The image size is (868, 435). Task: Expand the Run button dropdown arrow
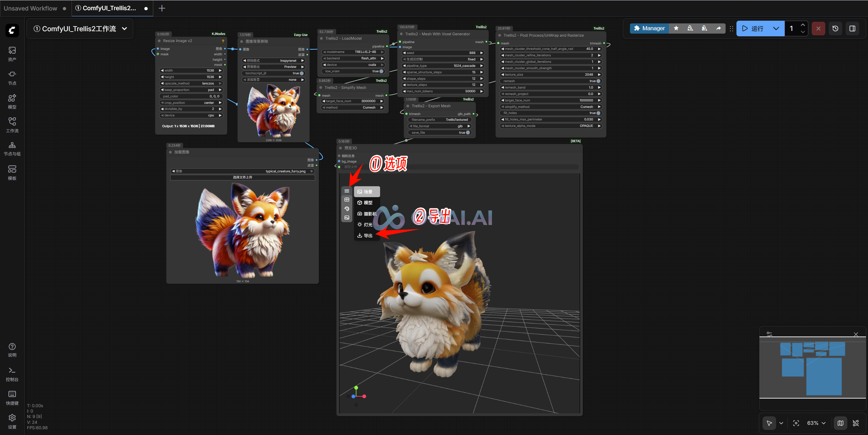(x=776, y=29)
